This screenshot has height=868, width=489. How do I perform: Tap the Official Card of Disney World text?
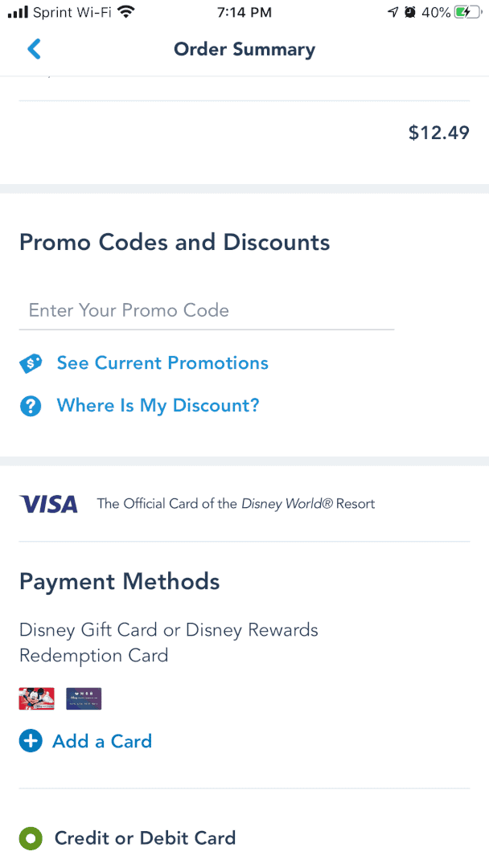pyautogui.click(x=236, y=504)
